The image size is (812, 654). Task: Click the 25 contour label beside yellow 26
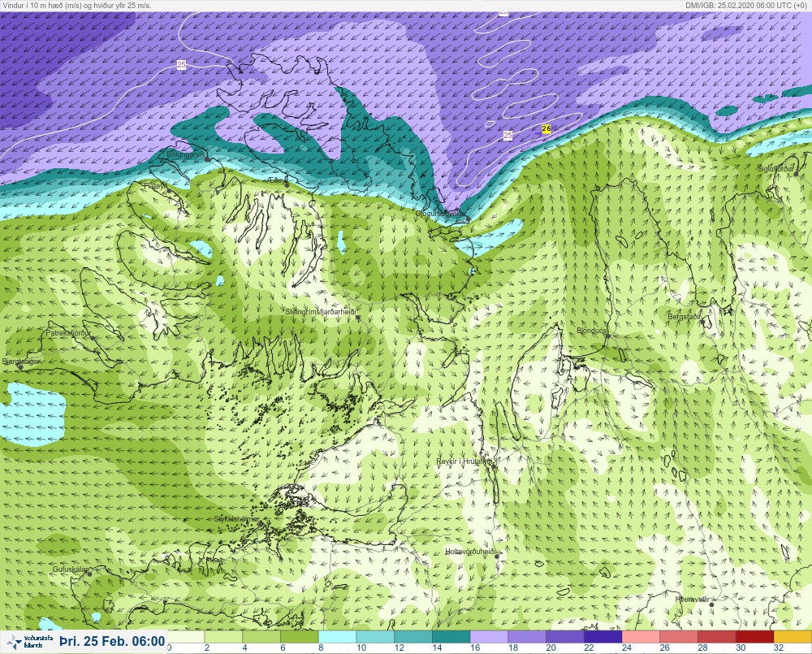tap(508, 135)
